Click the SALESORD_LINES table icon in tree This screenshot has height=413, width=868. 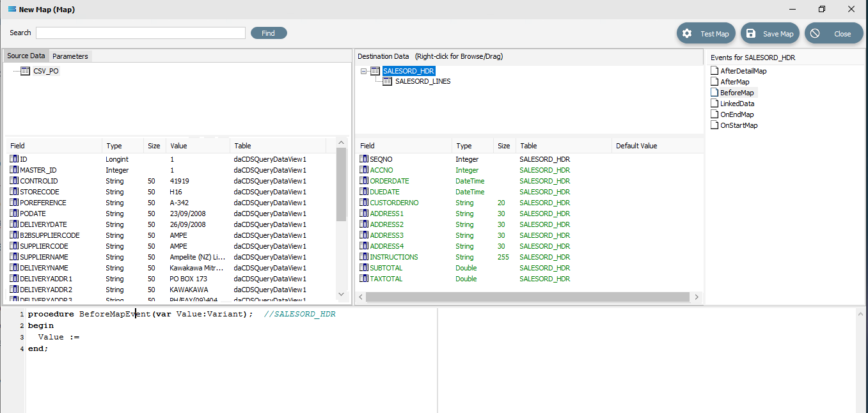click(x=388, y=81)
